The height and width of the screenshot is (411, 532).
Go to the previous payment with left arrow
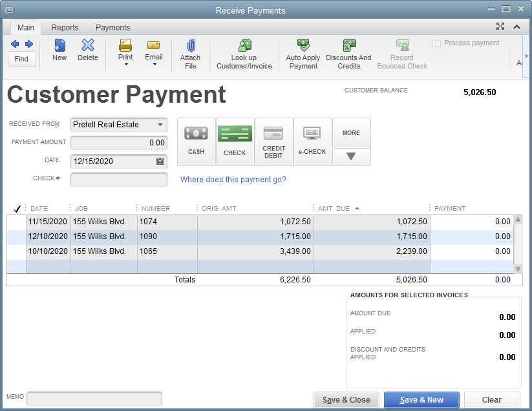pyautogui.click(x=15, y=44)
